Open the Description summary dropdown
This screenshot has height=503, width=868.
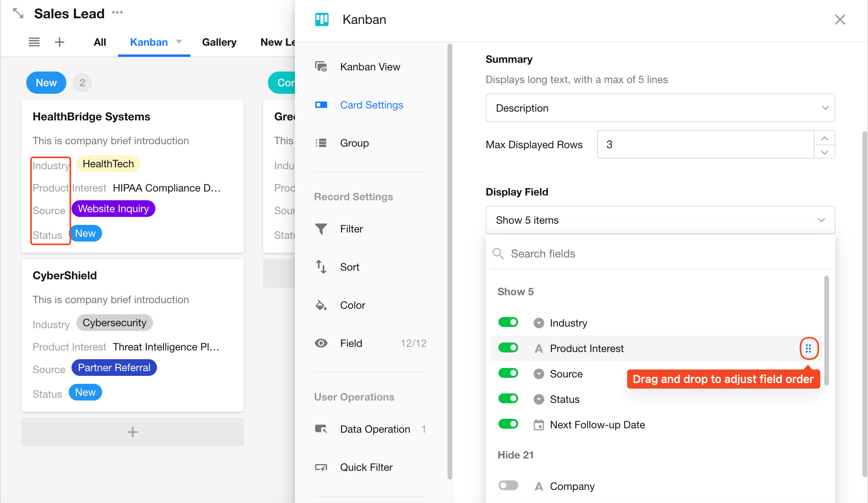660,108
